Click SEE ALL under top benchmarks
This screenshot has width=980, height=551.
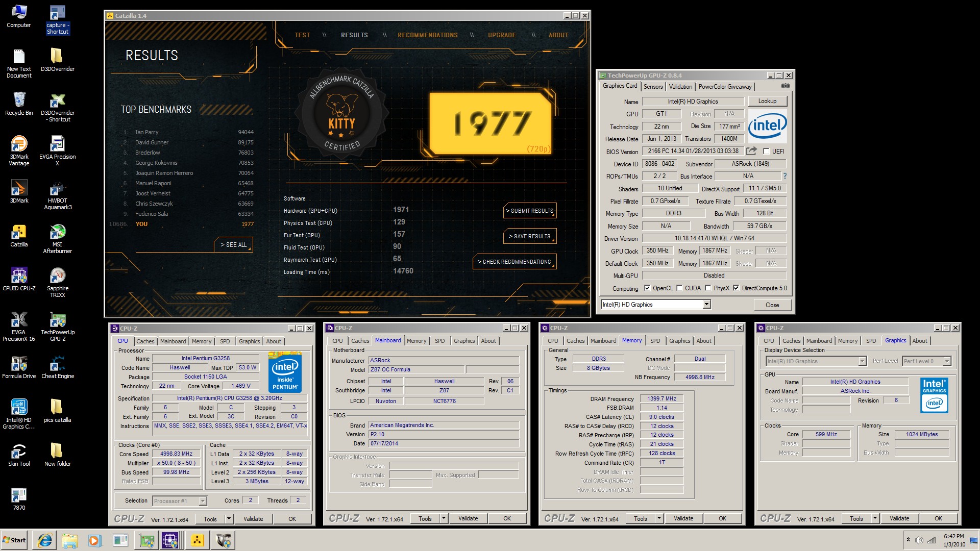pyautogui.click(x=233, y=245)
